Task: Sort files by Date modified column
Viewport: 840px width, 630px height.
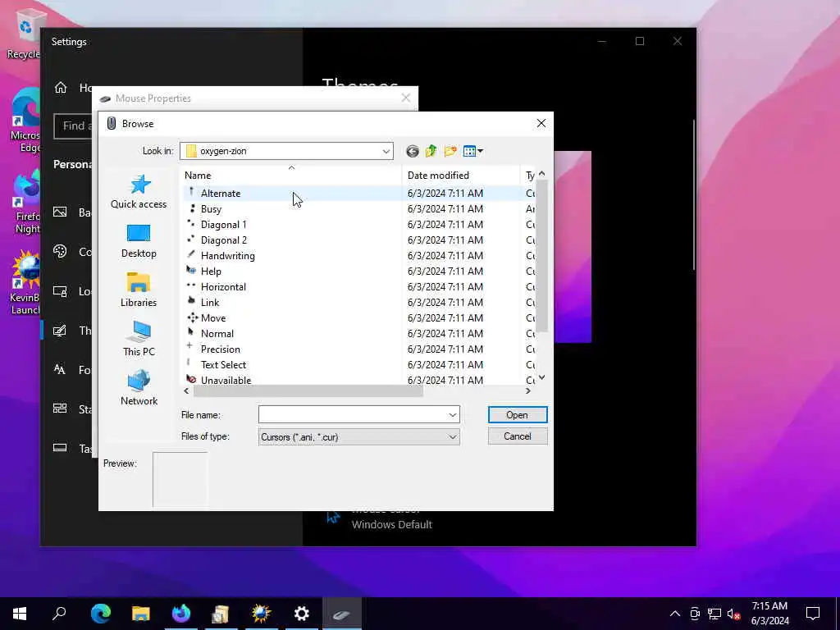Action: pyautogui.click(x=461, y=176)
